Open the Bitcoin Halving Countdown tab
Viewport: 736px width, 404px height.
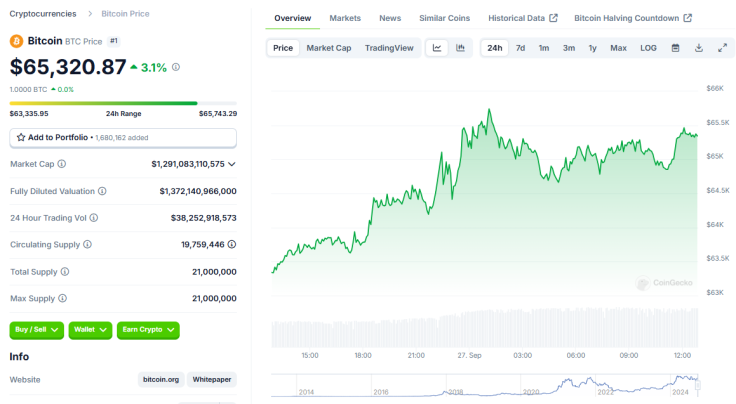(x=633, y=18)
